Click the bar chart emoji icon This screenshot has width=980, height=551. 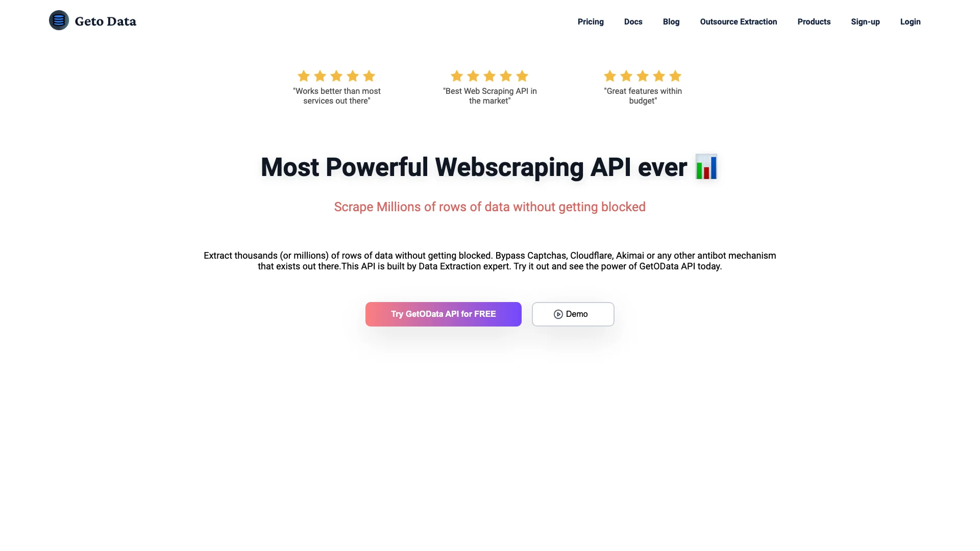click(x=707, y=167)
